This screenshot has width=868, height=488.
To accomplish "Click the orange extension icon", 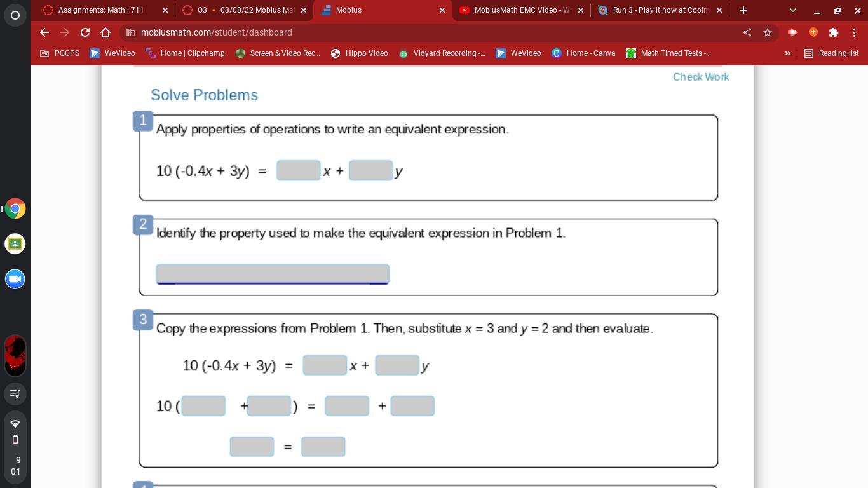I will point(813,32).
